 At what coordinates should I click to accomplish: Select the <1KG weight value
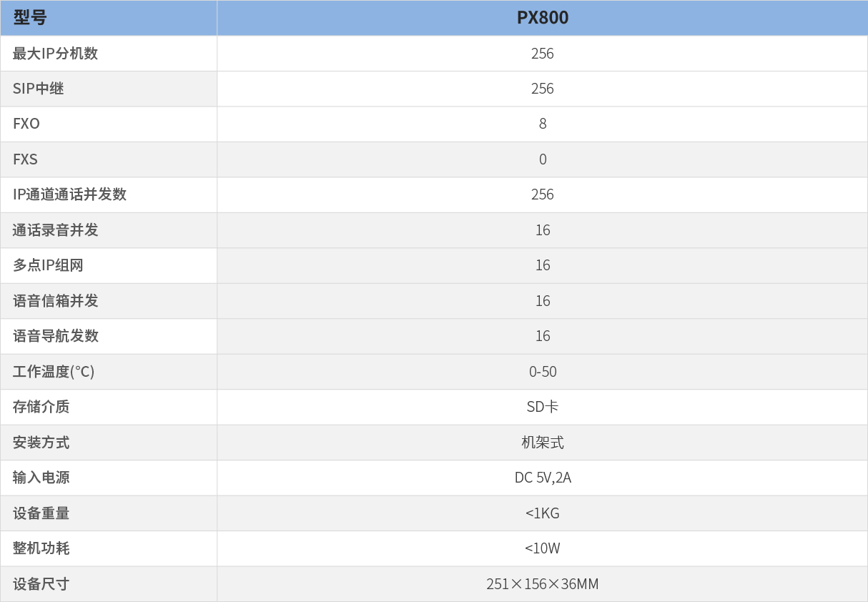coord(543,513)
